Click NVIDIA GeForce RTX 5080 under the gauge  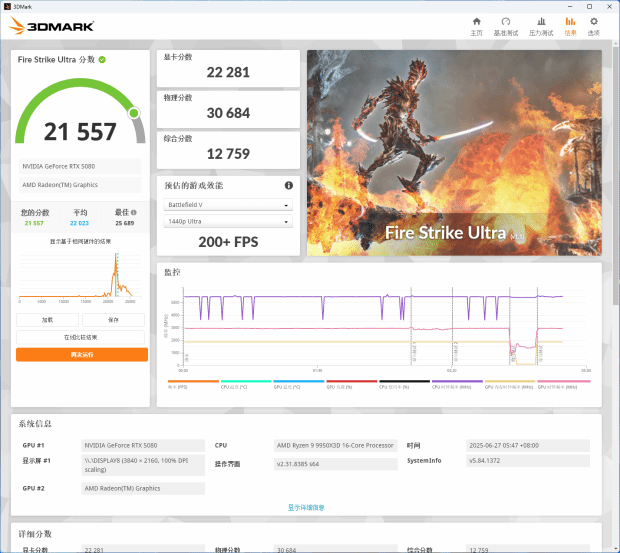80,166
